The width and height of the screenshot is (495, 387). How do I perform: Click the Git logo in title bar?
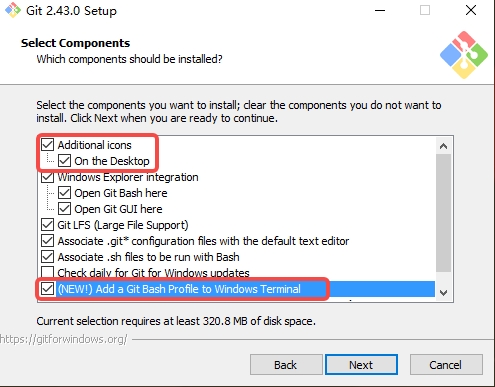tap(13, 10)
